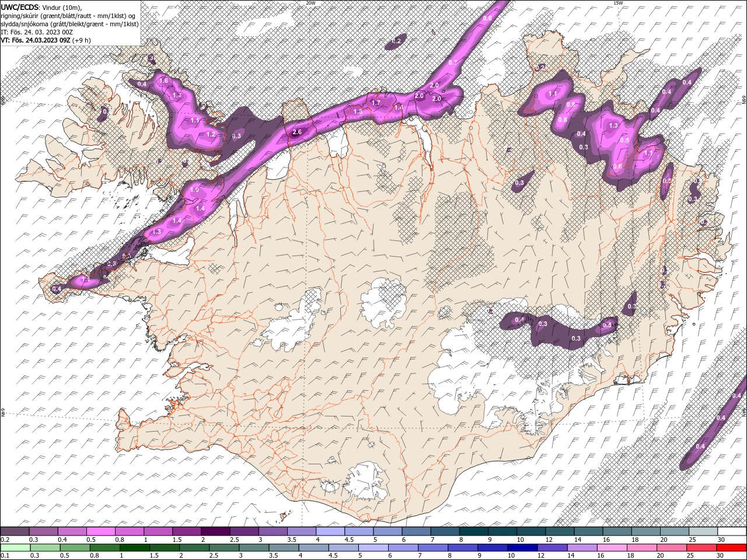Click the darkest purple 2–2.5 swatch, upper legend

[x=216, y=531]
